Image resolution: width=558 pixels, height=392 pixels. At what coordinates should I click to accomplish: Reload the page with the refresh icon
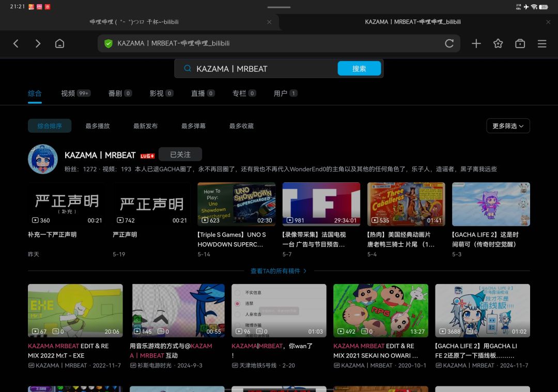449,43
